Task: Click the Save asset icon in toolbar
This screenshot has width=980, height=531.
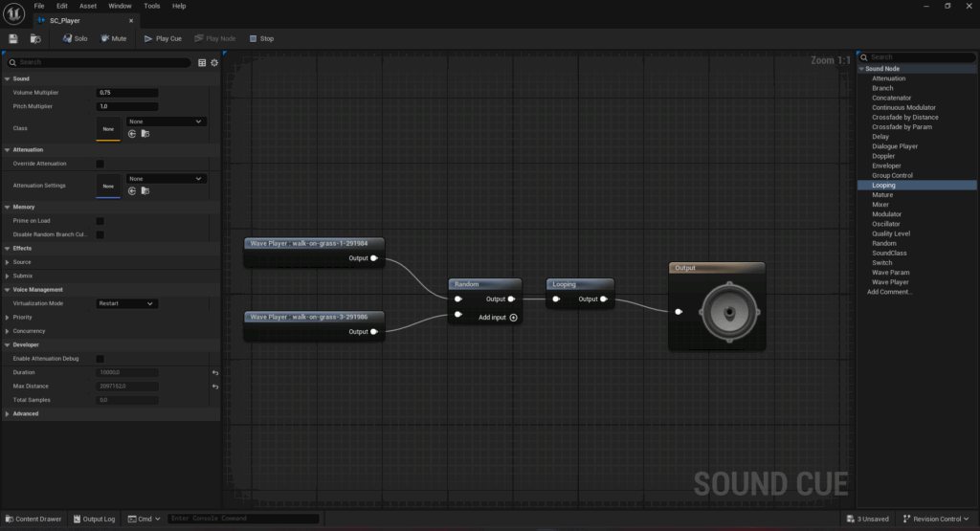Action: pos(13,38)
